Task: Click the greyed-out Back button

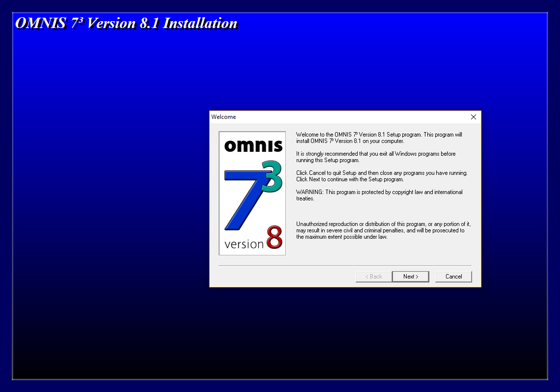Action: coord(373,277)
